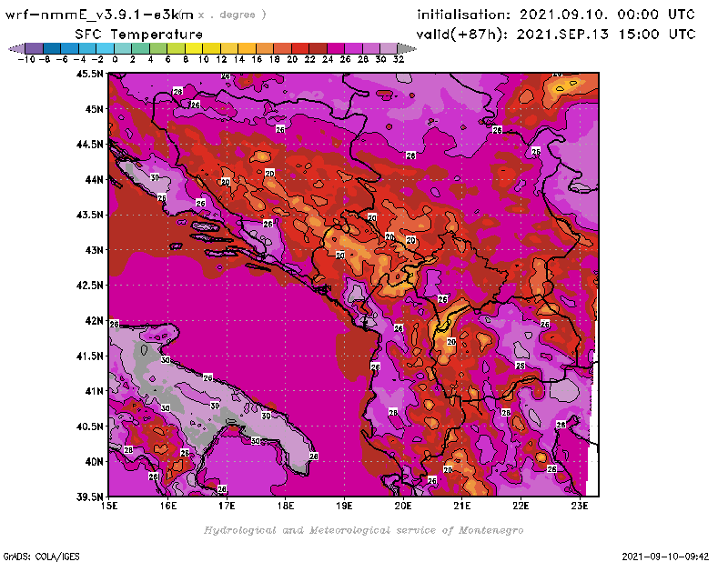Click the 20E longitude label
The height and width of the screenshot is (562, 728).
pyautogui.click(x=403, y=506)
